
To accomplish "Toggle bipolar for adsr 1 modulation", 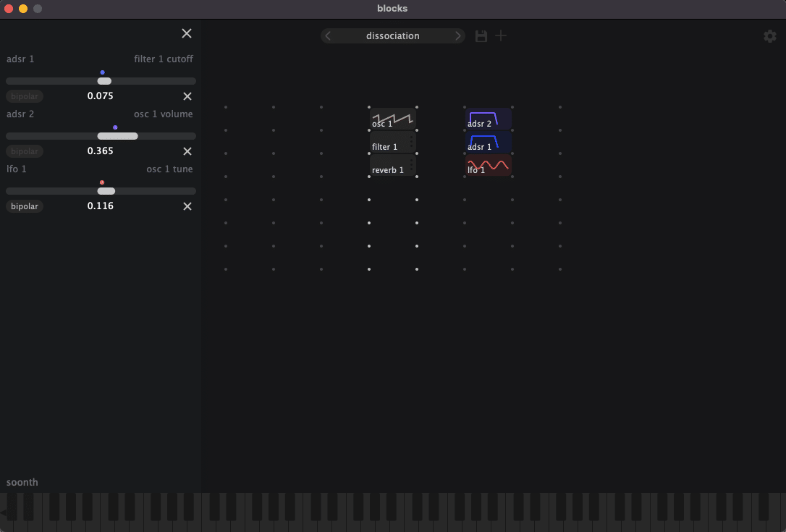I will pos(25,96).
